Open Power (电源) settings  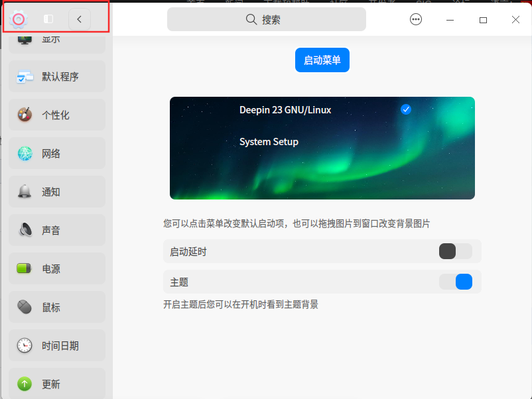click(57, 268)
